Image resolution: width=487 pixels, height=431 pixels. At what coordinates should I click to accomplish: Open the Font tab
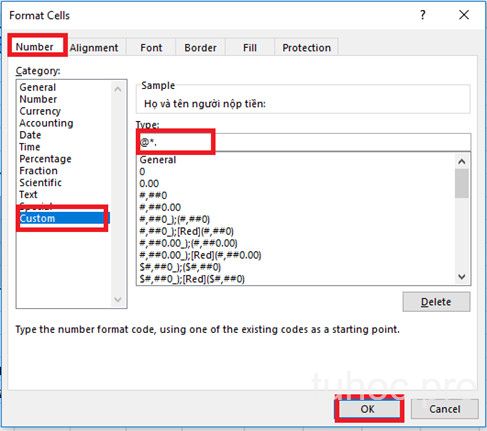pos(151,47)
